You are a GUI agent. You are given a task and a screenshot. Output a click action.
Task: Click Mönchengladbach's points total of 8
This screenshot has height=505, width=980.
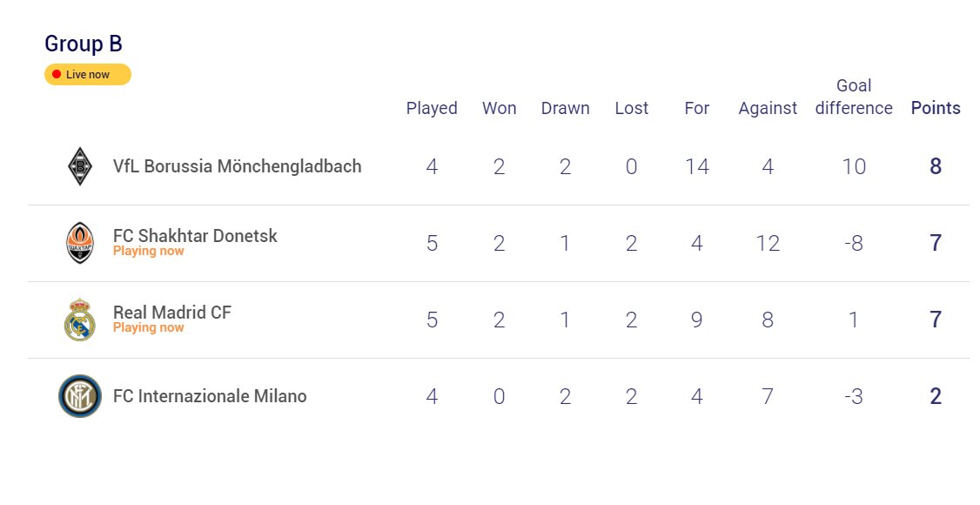click(936, 166)
